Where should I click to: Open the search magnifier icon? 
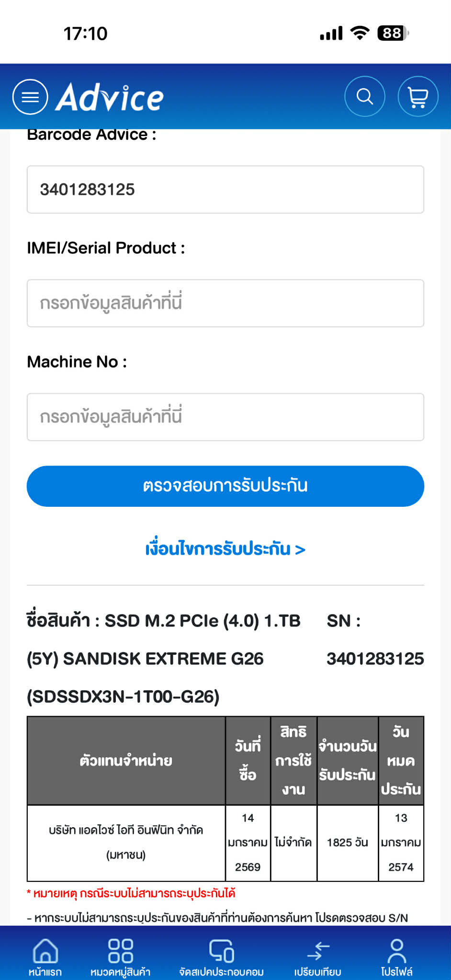(365, 97)
